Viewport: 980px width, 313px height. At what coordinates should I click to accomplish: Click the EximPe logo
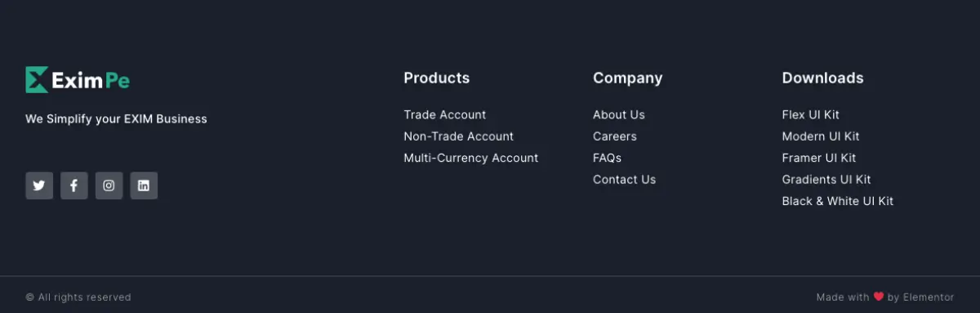click(x=78, y=80)
